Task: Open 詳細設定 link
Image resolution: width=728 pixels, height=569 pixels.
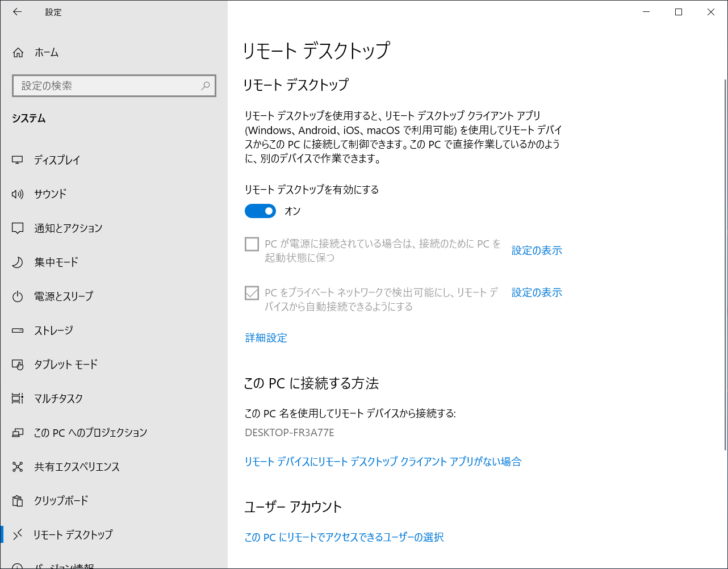Action: [266, 338]
